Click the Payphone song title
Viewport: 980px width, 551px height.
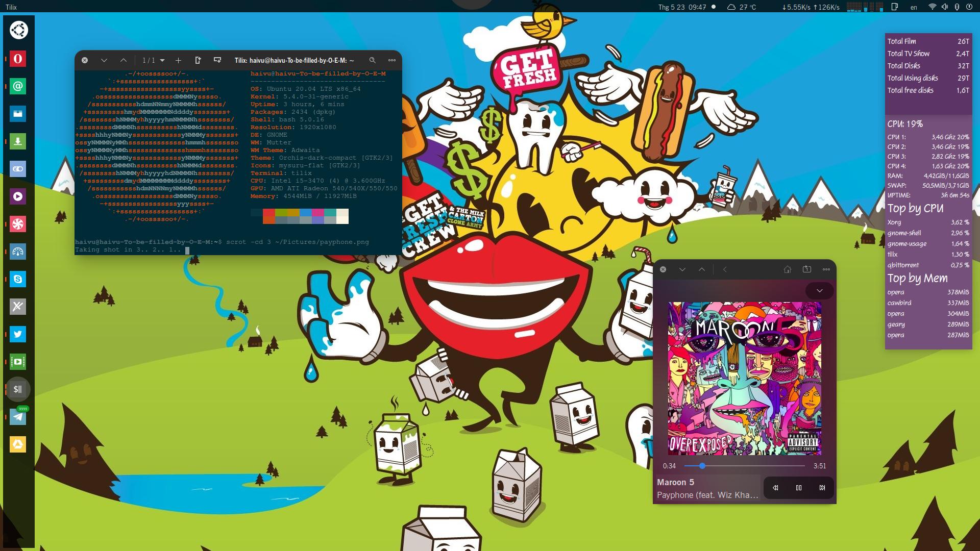click(707, 495)
